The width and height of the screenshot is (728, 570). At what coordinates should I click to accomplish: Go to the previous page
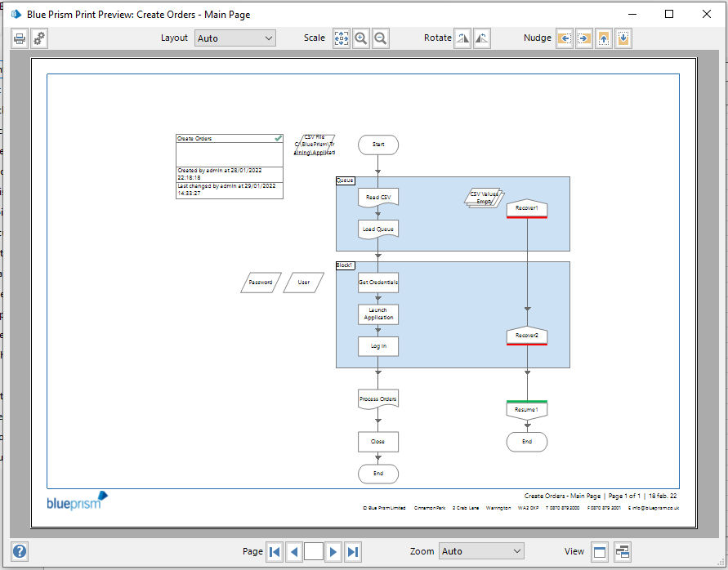pos(294,552)
